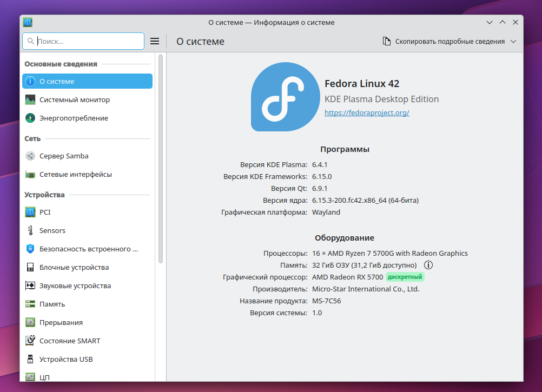This screenshot has height=392, width=542.
Task: Click the Звуковые устройства sound card icon
Action: coord(30,285)
